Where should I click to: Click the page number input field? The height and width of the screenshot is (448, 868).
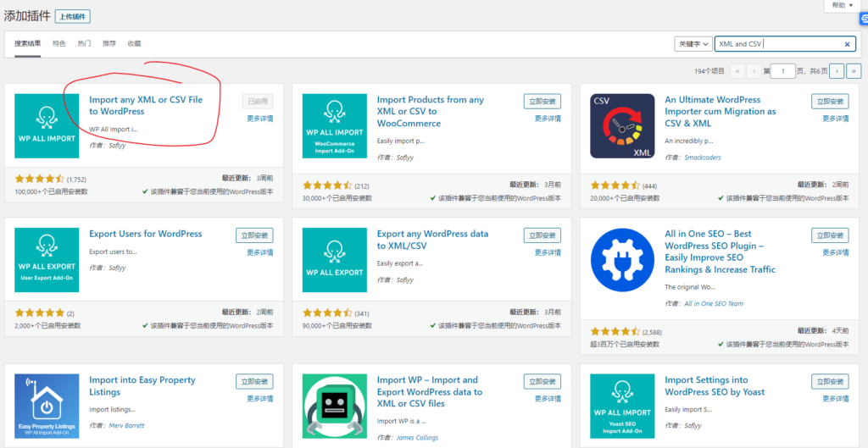(x=782, y=71)
